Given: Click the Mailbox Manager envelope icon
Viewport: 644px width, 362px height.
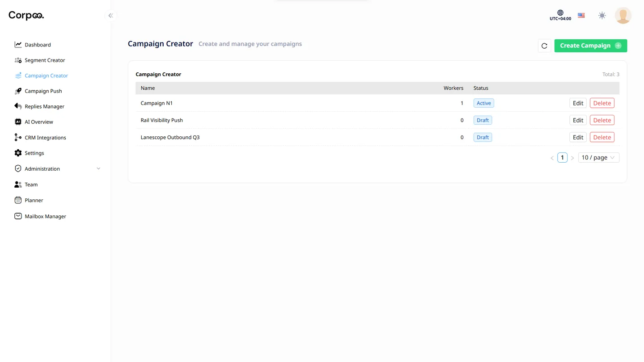Looking at the screenshot, I should click(x=18, y=216).
